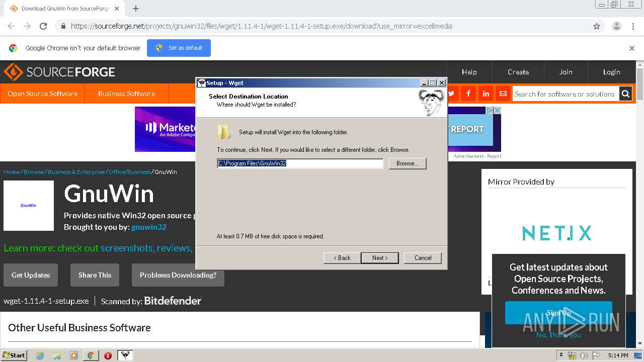
Task: Open the Windows Start menu
Action: tap(14, 355)
